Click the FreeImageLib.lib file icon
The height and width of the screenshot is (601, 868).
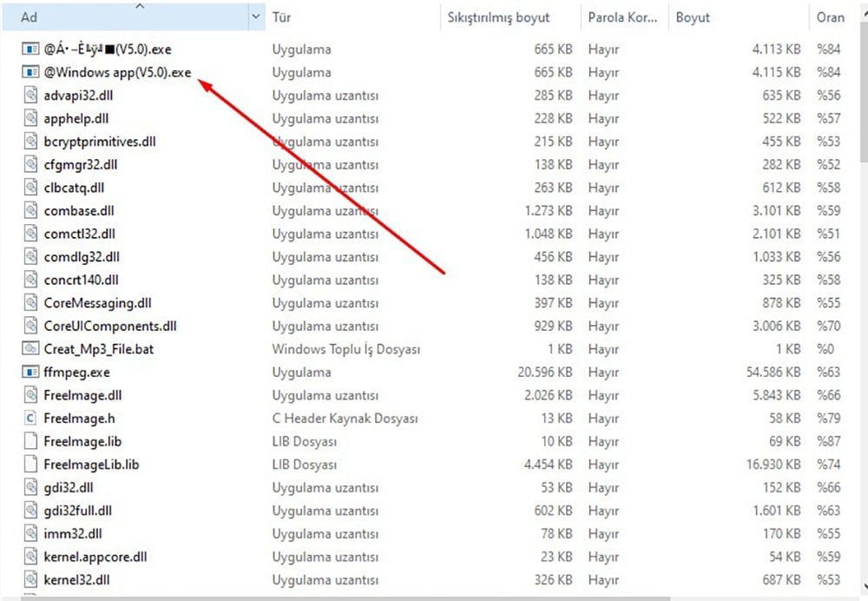(x=30, y=464)
